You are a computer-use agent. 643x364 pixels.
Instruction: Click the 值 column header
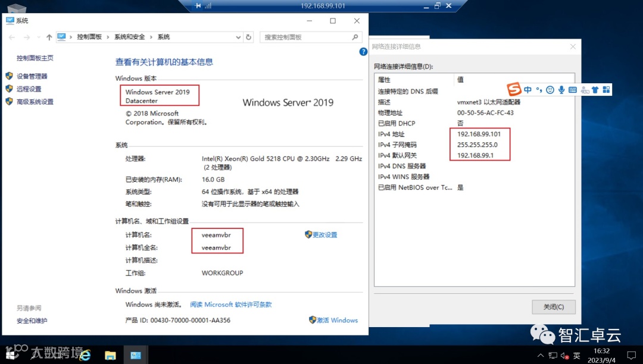514,80
